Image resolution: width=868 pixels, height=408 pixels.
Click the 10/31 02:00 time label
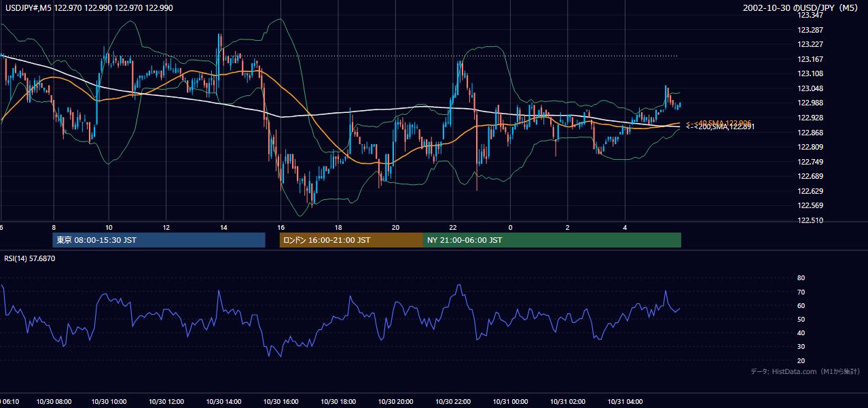point(568,402)
